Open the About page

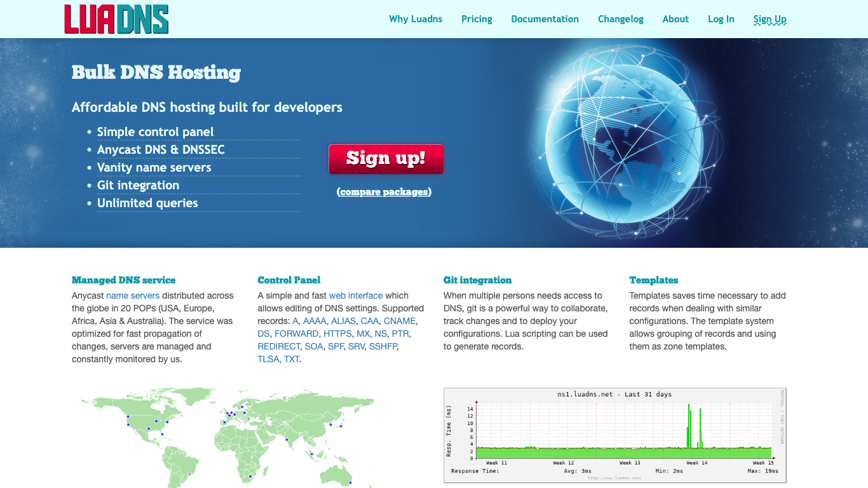pos(675,19)
